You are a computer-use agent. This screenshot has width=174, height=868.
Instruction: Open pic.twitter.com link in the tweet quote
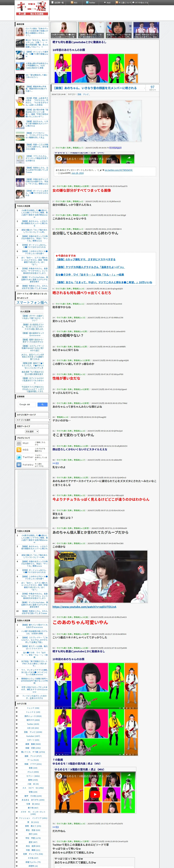tap(119, 170)
